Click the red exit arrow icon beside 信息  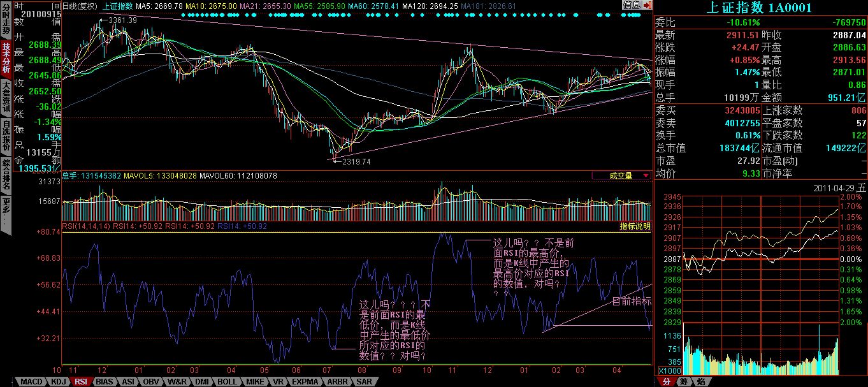coord(647,5)
